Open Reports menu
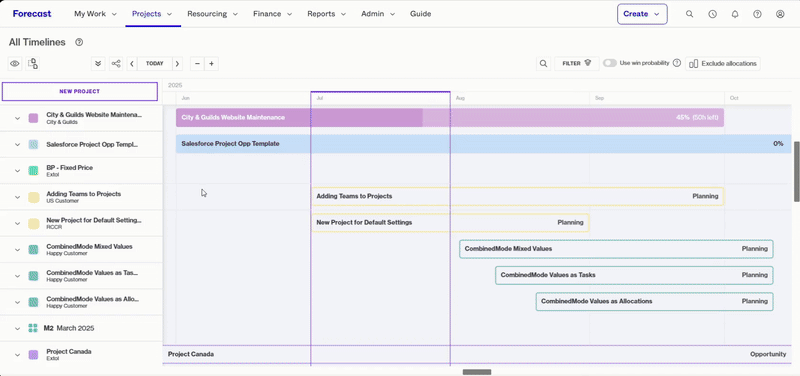 point(327,14)
